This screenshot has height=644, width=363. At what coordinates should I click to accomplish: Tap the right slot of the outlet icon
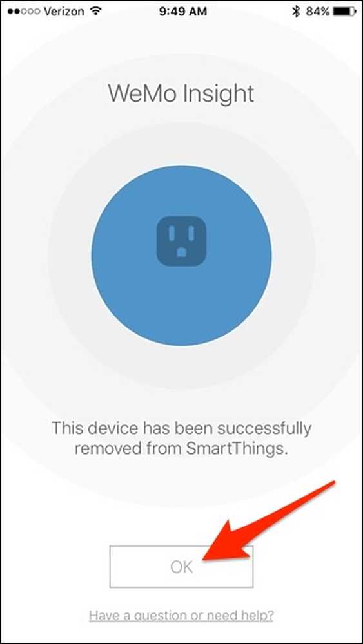coord(191,233)
